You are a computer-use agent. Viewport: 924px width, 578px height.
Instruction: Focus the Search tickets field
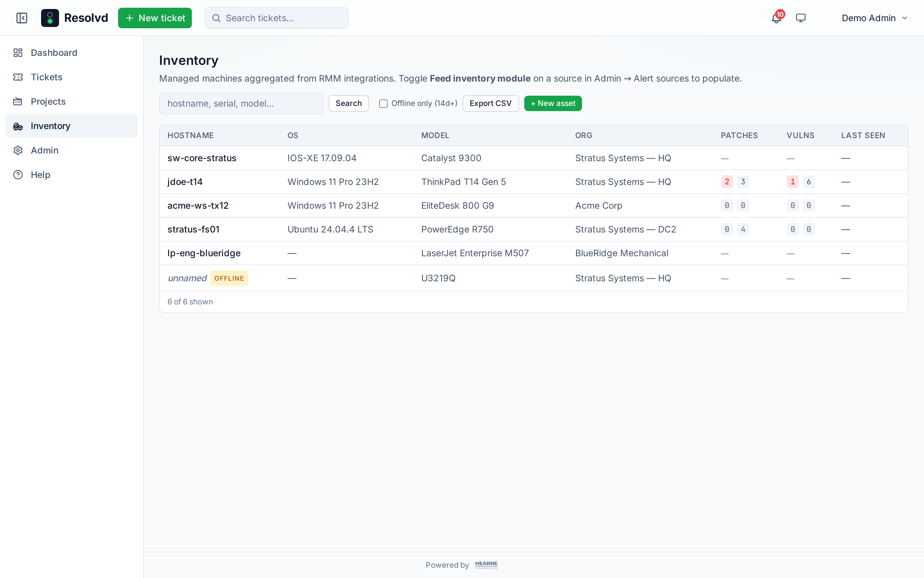point(277,18)
